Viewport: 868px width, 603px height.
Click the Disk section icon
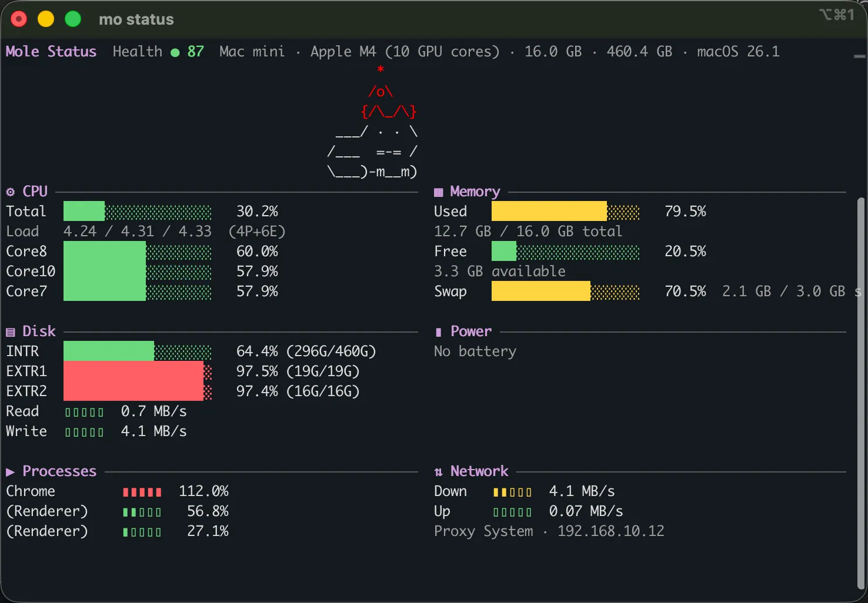point(11,332)
